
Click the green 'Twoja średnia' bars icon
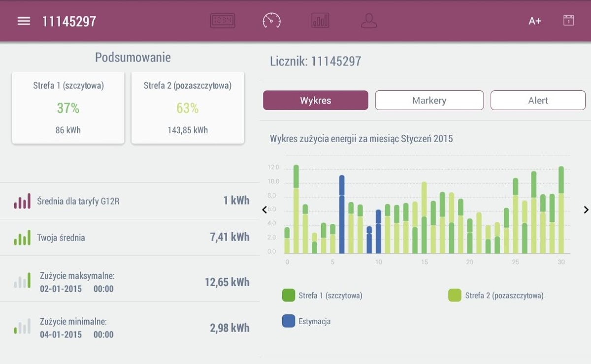click(22, 238)
